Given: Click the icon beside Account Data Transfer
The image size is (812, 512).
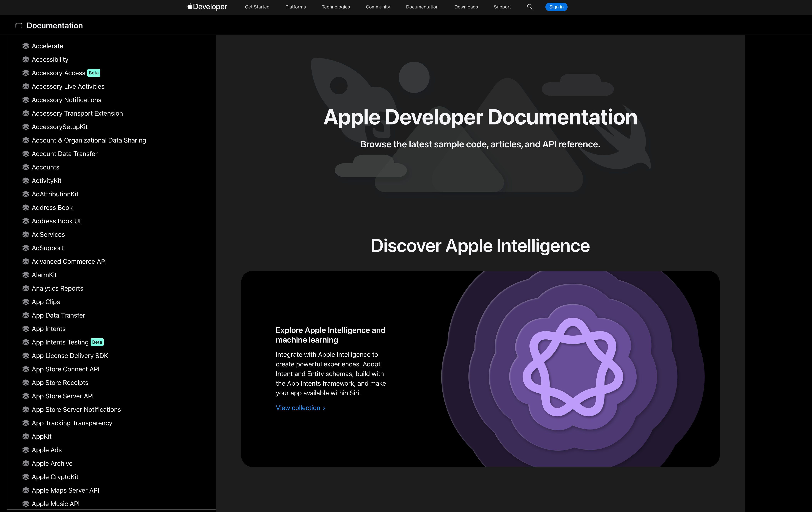Looking at the screenshot, I should pos(26,154).
